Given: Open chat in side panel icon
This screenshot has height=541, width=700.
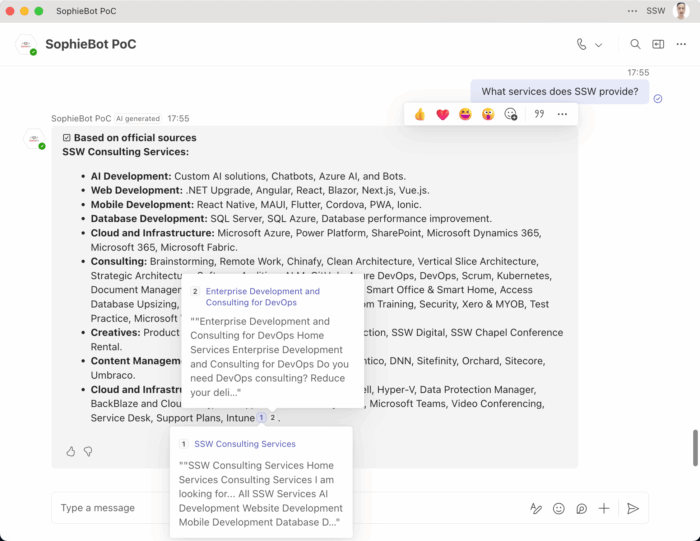Looking at the screenshot, I should (x=658, y=44).
